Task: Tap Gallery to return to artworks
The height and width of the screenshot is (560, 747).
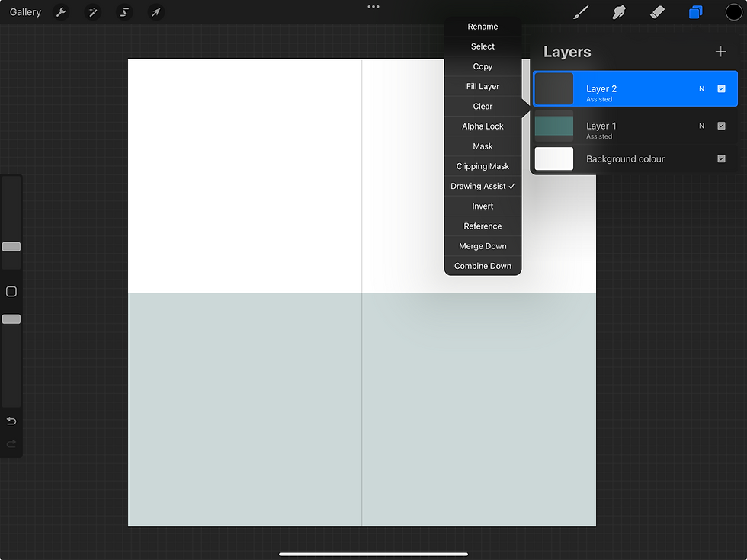Action: tap(25, 12)
